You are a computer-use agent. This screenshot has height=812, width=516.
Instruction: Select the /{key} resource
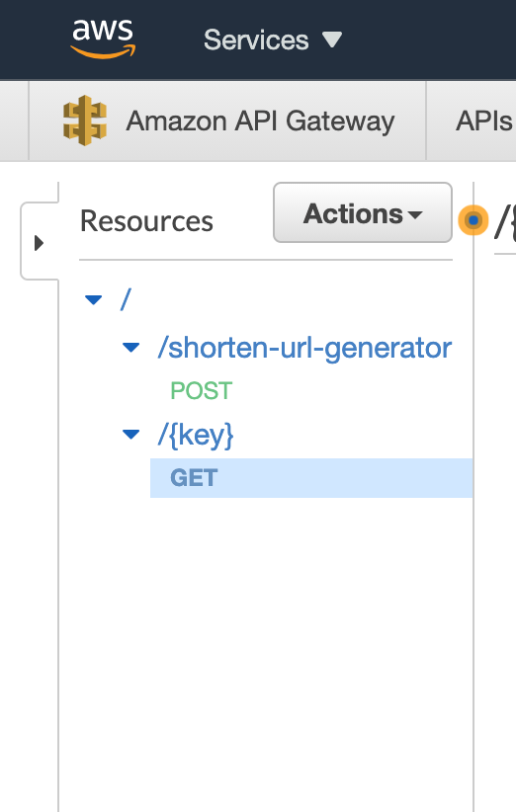196,435
